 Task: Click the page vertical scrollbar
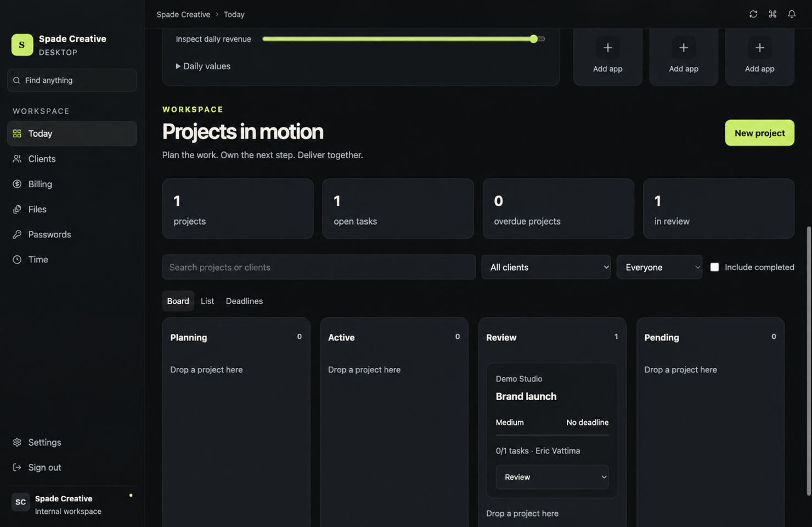(x=808, y=361)
